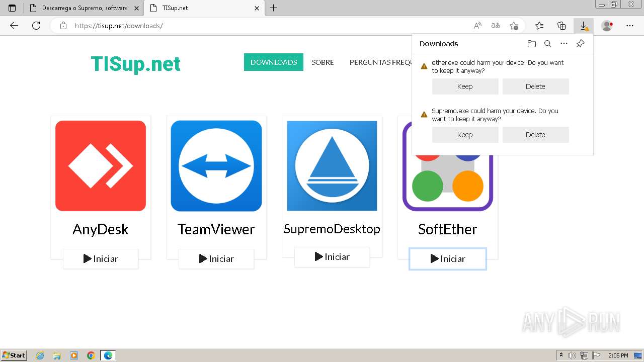
Task: Open the PERGUNTAS FREQUENTES menu item
Action: (x=380, y=62)
